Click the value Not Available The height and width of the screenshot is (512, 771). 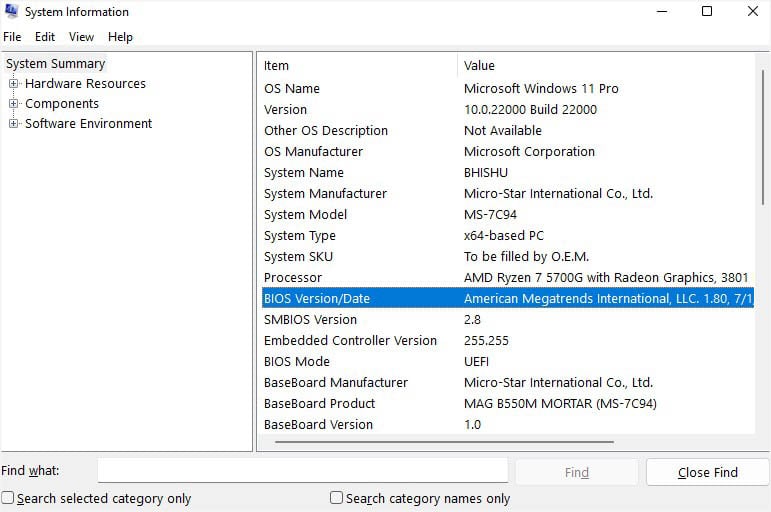pos(503,130)
